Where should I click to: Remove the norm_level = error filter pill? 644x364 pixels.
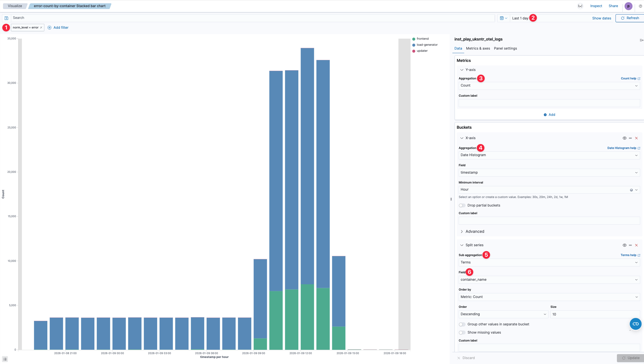41,27
